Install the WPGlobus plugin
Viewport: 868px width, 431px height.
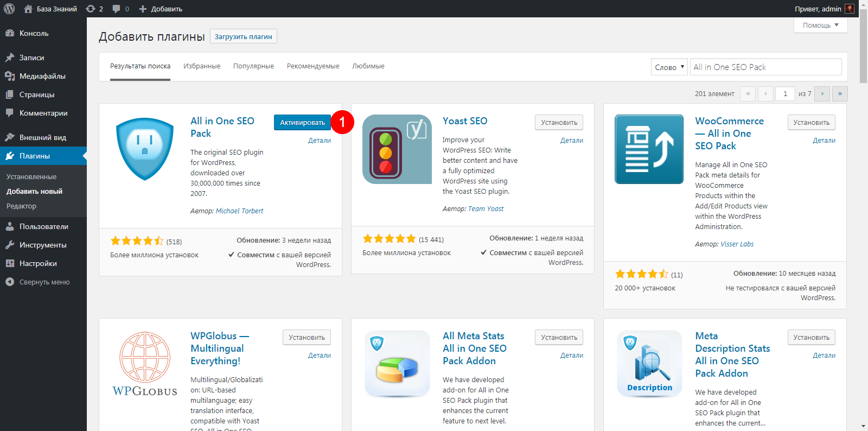tap(307, 337)
